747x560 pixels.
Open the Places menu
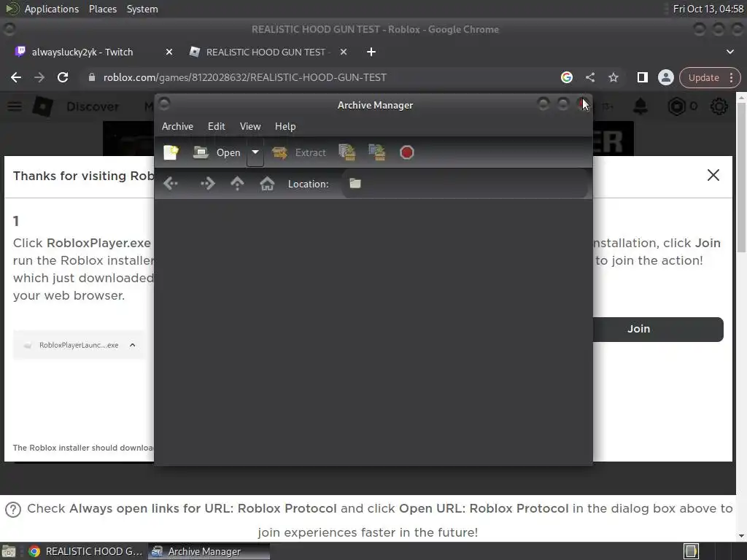coord(102,9)
